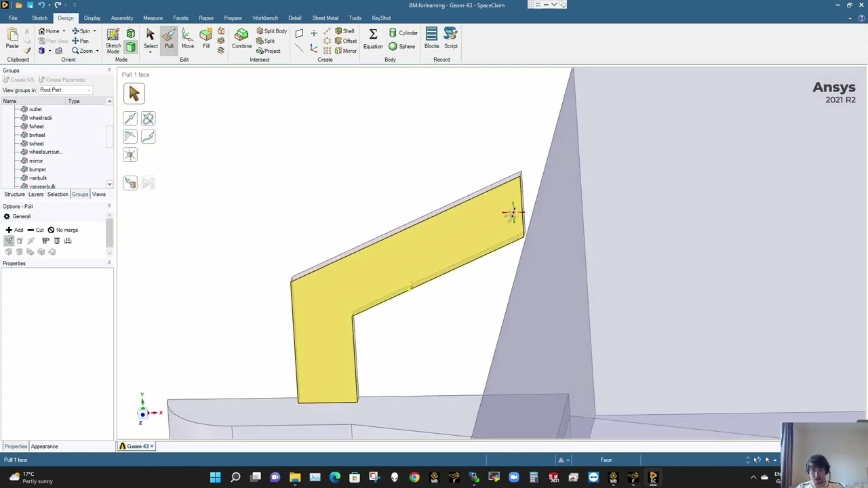
Task: Open the Sketch ribbon tab
Action: (39, 18)
